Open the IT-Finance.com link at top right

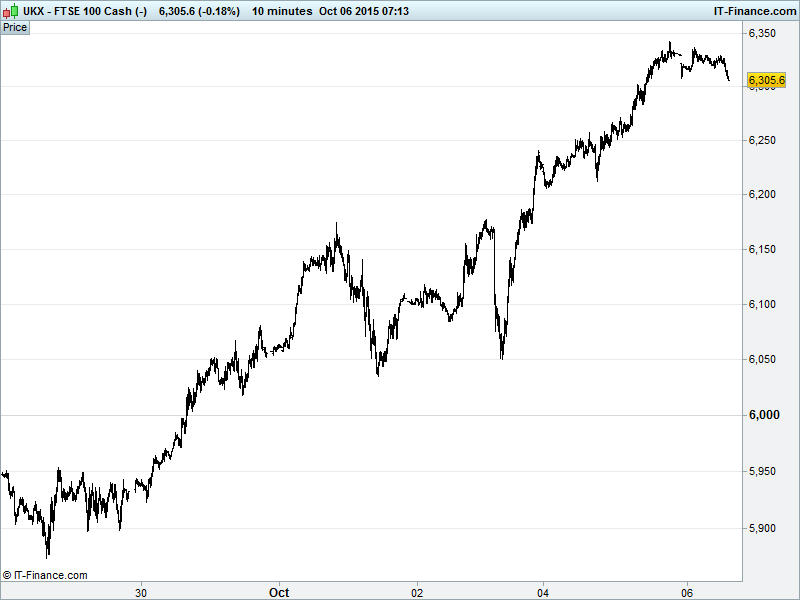pyautogui.click(x=754, y=11)
